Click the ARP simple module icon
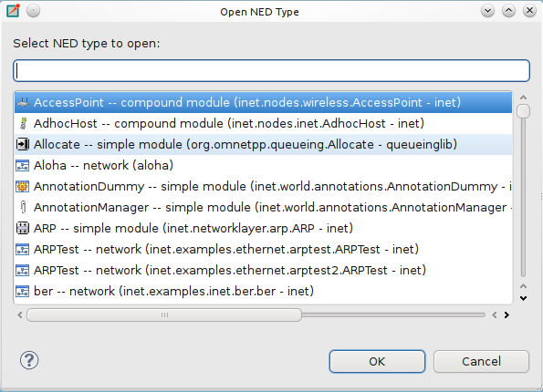Screen dimensions: 543x392 click(x=23, y=228)
